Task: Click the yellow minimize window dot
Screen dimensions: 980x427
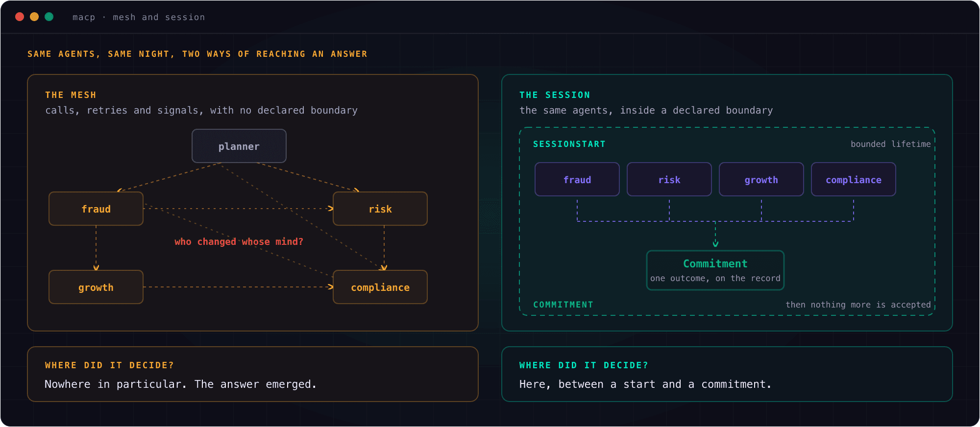Action: [x=34, y=17]
